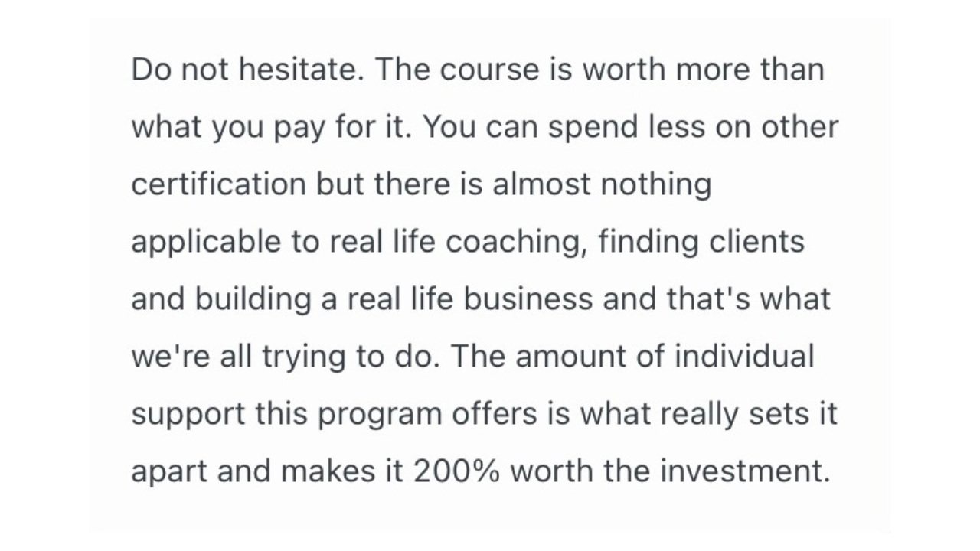
Task: Click the phrase 'almost nothing'
Action: point(602,185)
